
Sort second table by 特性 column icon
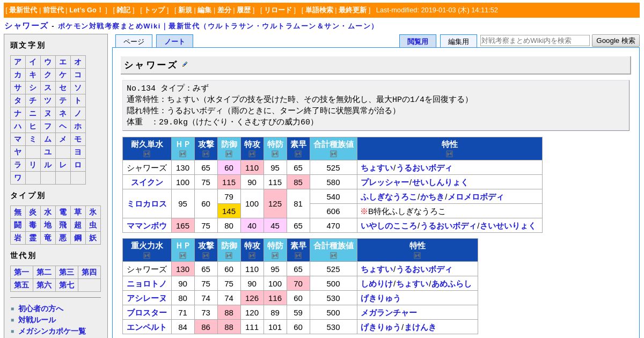point(418,255)
